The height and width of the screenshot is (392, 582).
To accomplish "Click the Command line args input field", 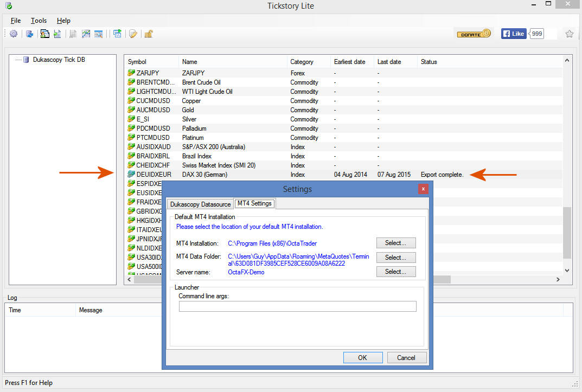I will pos(298,306).
